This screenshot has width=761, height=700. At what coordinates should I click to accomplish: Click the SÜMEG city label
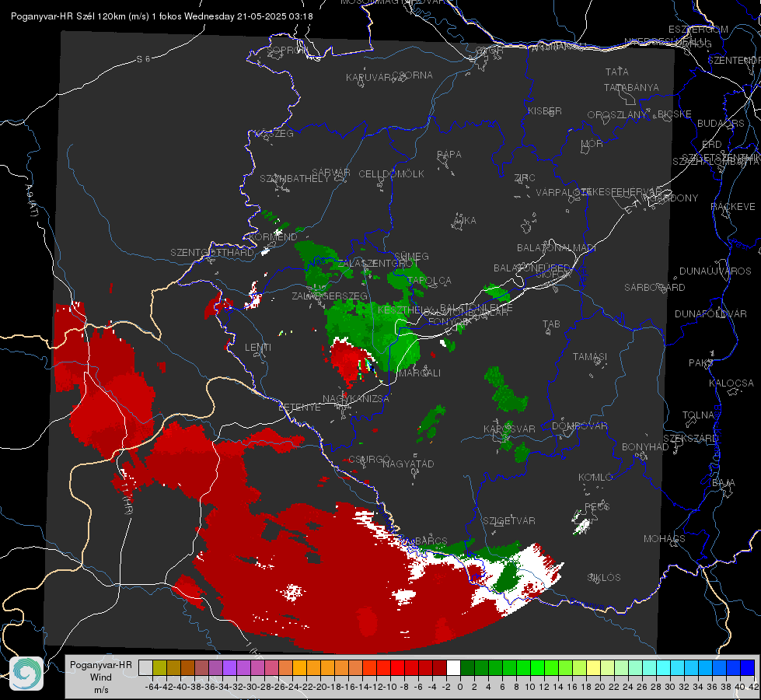coord(411,257)
